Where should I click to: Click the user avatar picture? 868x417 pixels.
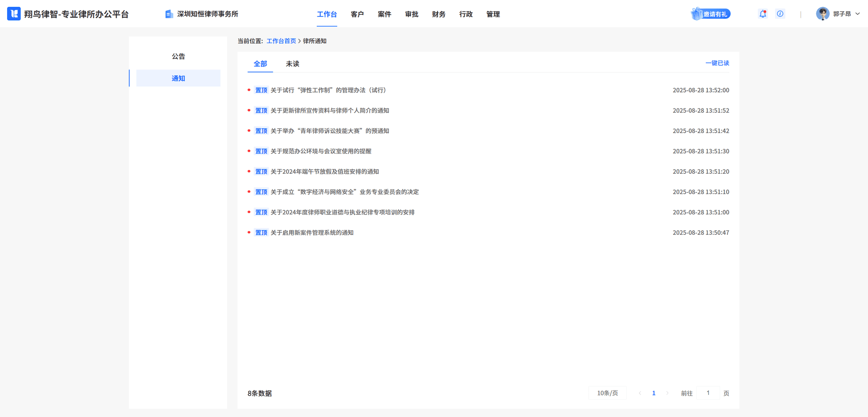click(x=822, y=14)
